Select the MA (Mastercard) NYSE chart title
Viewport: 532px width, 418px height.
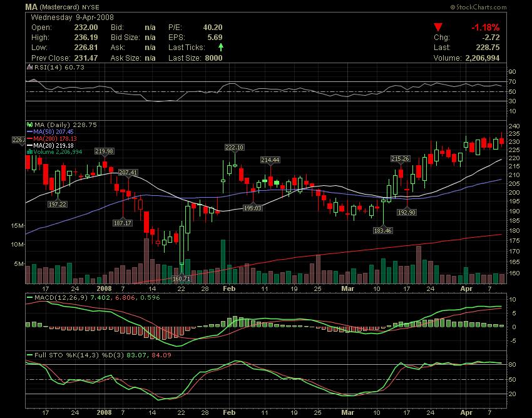[x=62, y=7]
